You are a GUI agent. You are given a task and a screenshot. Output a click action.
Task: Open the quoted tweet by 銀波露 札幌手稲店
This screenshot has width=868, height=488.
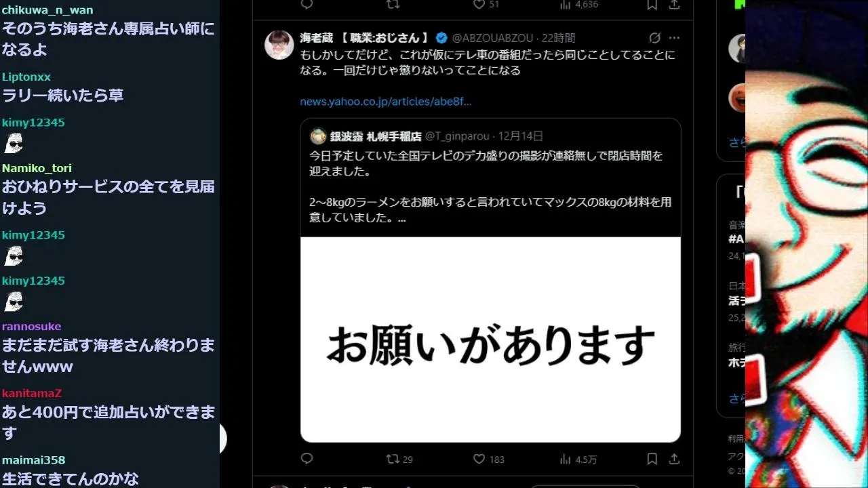click(x=490, y=178)
